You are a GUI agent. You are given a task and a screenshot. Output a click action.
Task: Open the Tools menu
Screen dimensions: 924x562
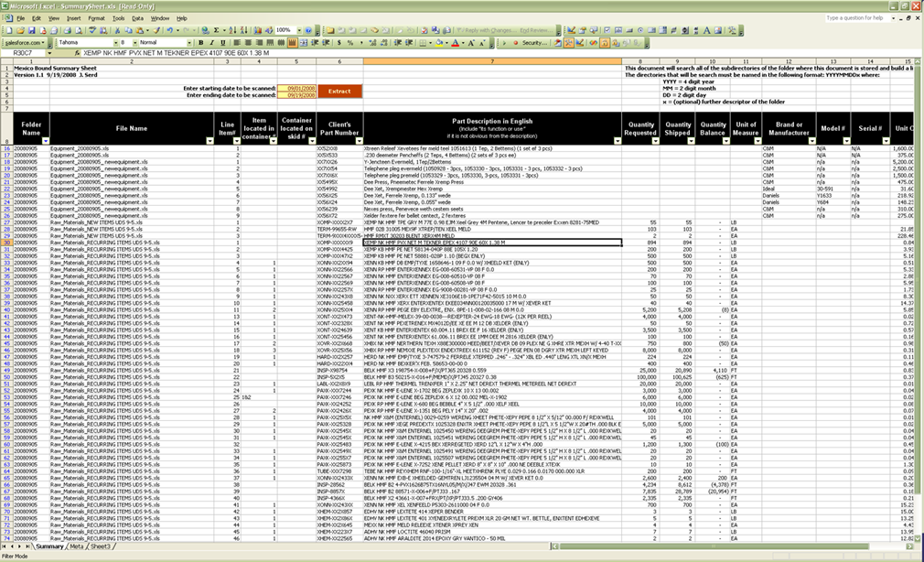pos(118,18)
